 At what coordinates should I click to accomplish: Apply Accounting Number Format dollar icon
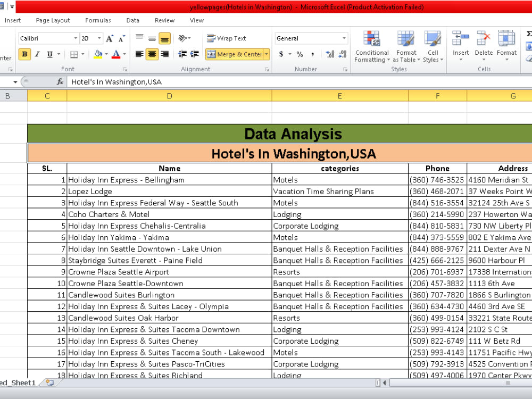(281, 54)
